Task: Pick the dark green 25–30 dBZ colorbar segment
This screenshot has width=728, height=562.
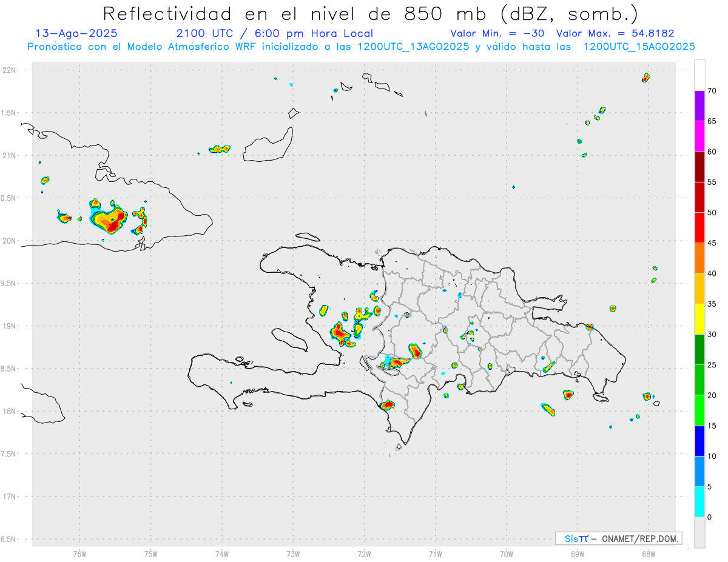Action: point(699,350)
